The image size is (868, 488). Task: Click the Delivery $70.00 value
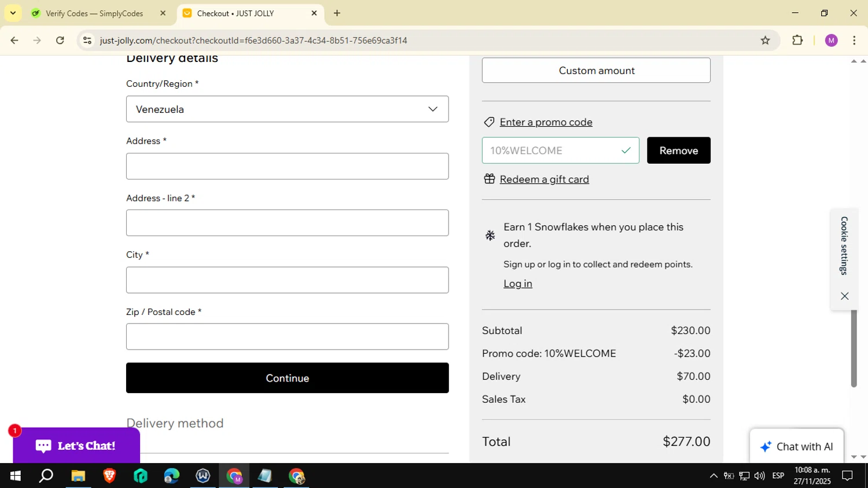click(693, 376)
